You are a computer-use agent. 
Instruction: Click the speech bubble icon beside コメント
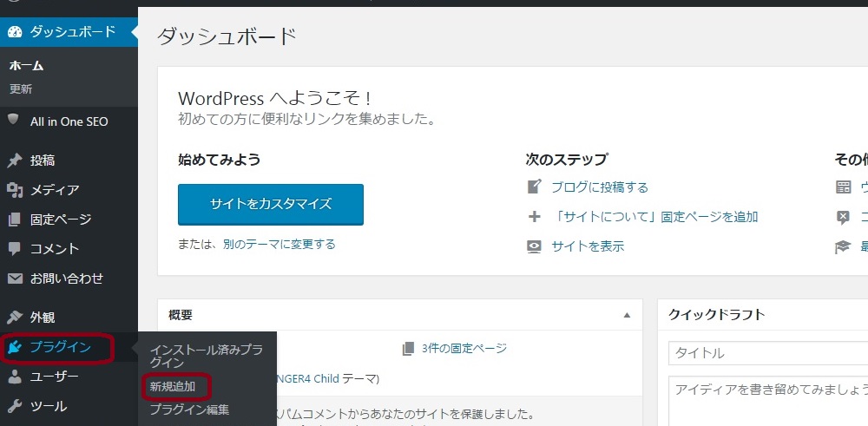click(15, 249)
